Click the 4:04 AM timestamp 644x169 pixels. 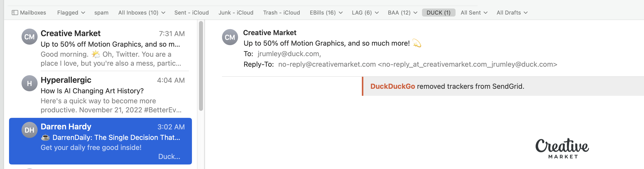click(x=171, y=80)
